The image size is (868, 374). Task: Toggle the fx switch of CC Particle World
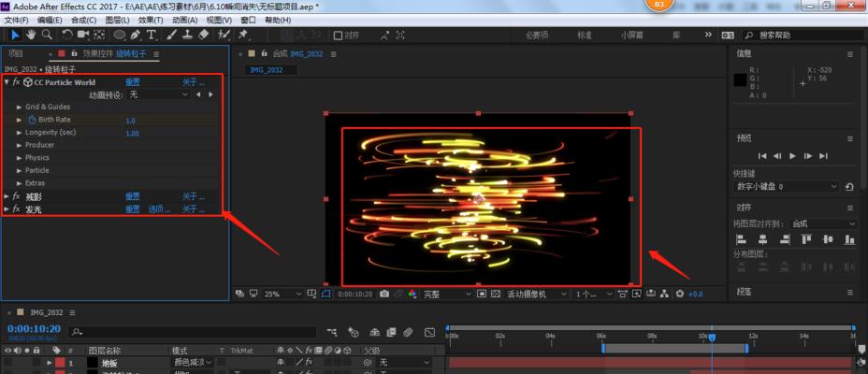pos(17,82)
